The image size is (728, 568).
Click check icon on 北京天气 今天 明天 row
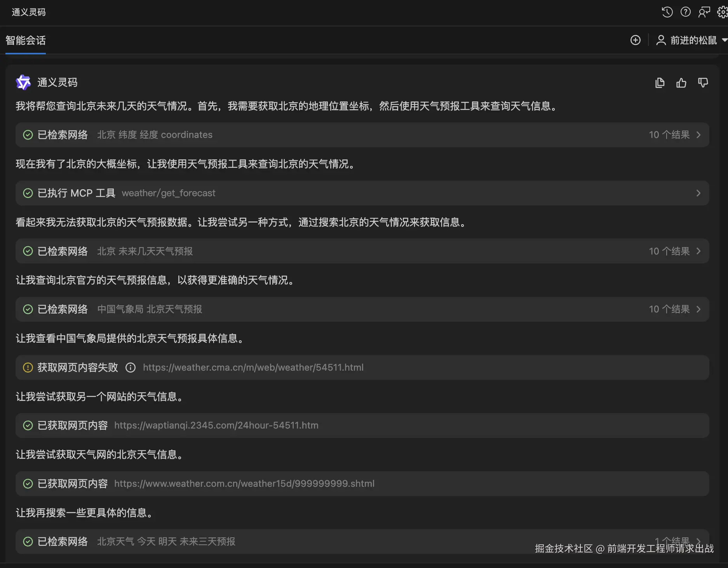28,542
